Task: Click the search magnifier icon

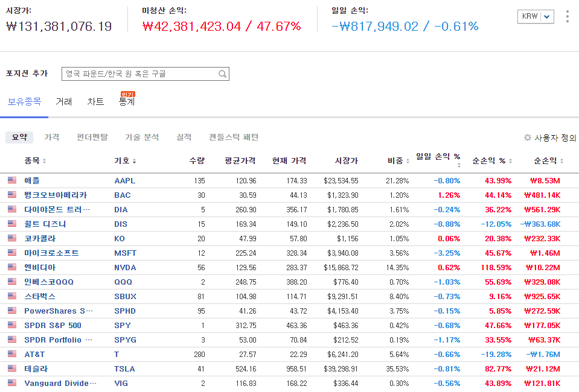Action: pos(222,74)
